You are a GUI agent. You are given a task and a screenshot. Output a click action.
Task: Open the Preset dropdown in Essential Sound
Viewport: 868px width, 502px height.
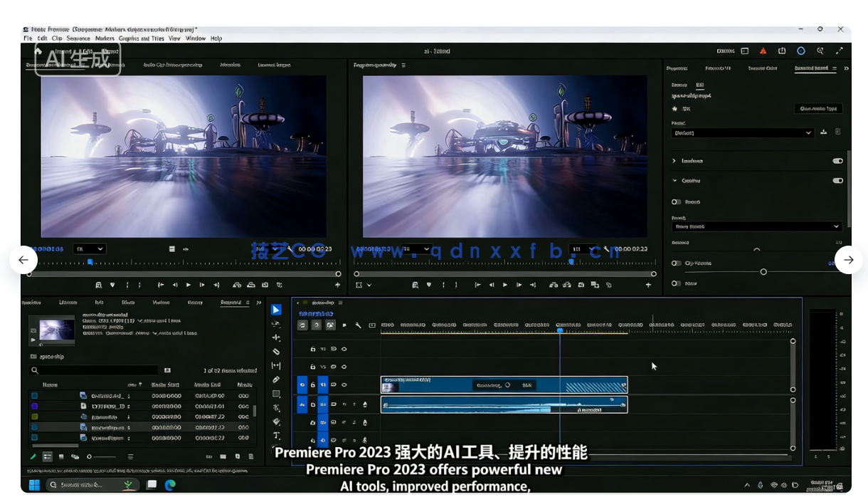click(x=742, y=132)
